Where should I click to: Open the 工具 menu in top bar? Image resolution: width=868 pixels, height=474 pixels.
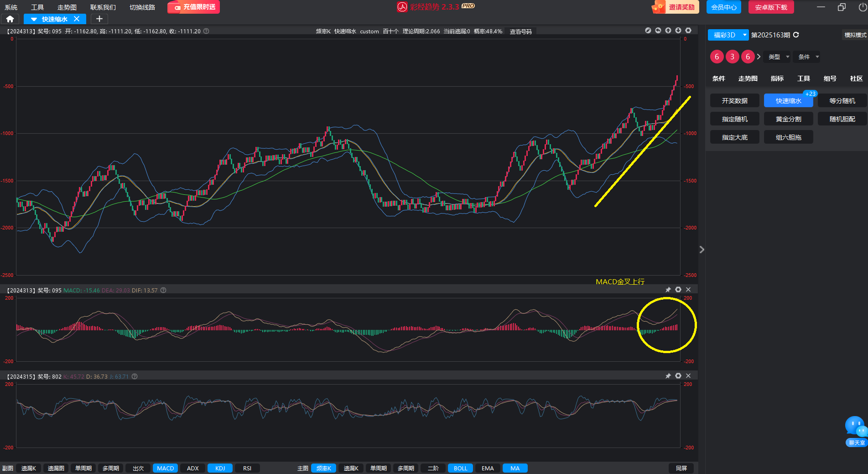[37, 7]
